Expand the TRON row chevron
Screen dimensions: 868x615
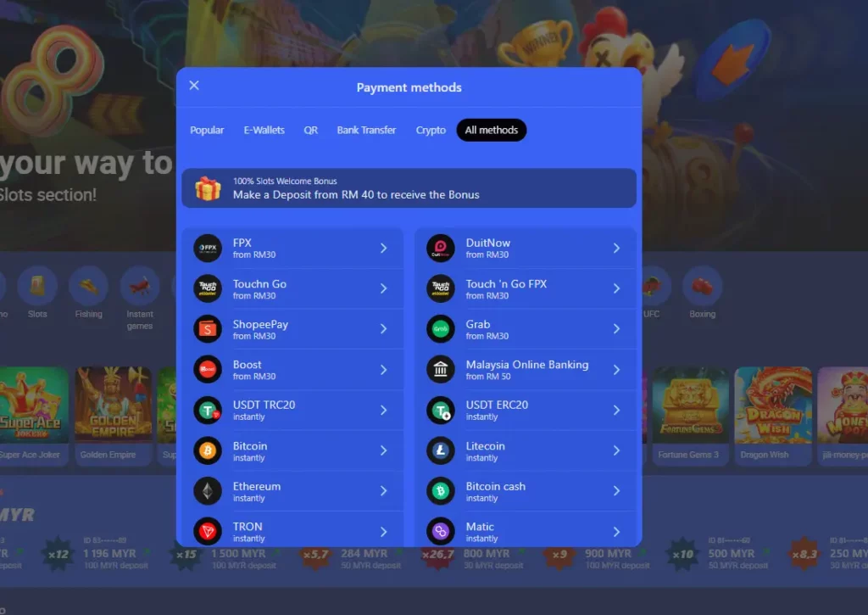[x=384, y=532]
